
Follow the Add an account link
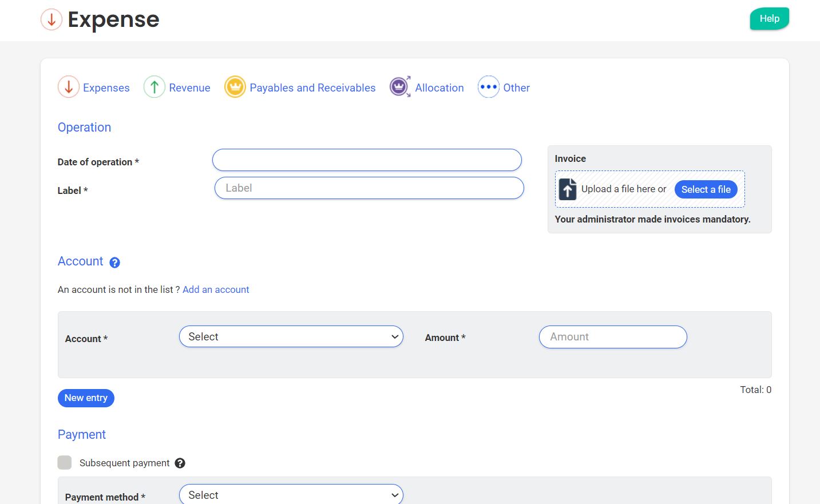216,289
